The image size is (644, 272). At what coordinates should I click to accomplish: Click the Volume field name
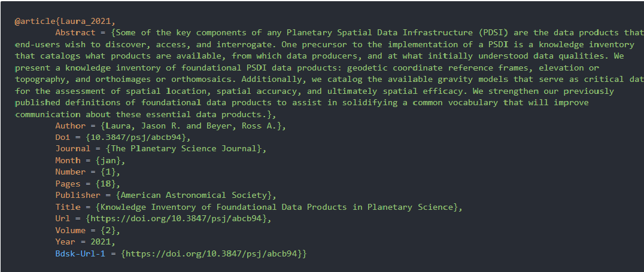(x=71, y=230)
